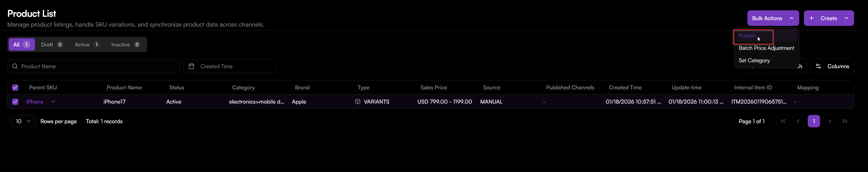Go to the first page arrow
868x172 pixels.
point(783,121)
